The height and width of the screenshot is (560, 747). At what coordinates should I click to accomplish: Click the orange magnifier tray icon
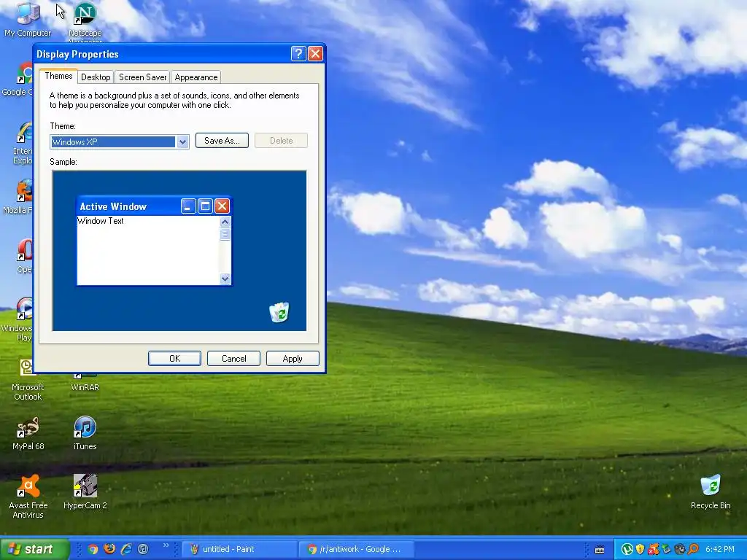pos(693,549)
